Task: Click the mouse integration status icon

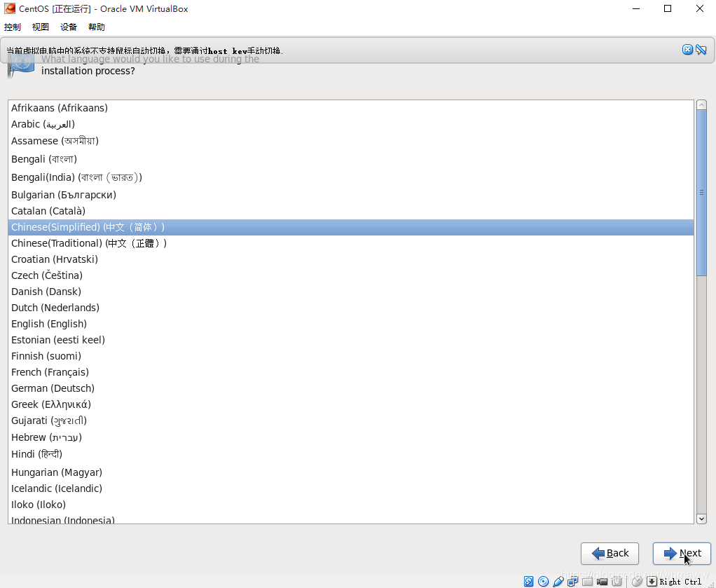Action: click(x=637, y=581)
